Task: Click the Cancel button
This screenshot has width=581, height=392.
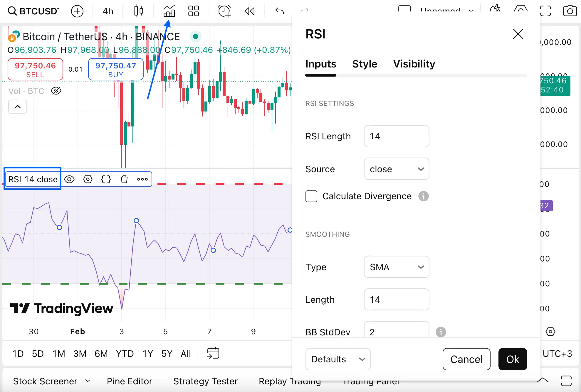Action: point(466,359)
